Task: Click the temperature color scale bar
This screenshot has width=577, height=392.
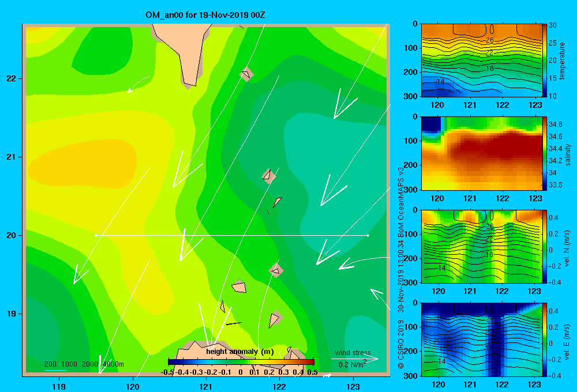Action: [x=544, y=61]
